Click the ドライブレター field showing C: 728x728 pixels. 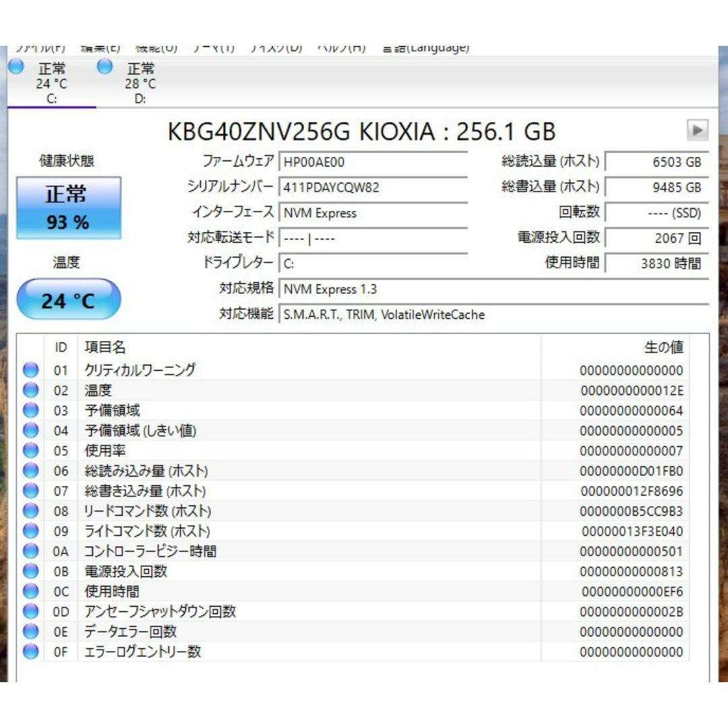373,264
